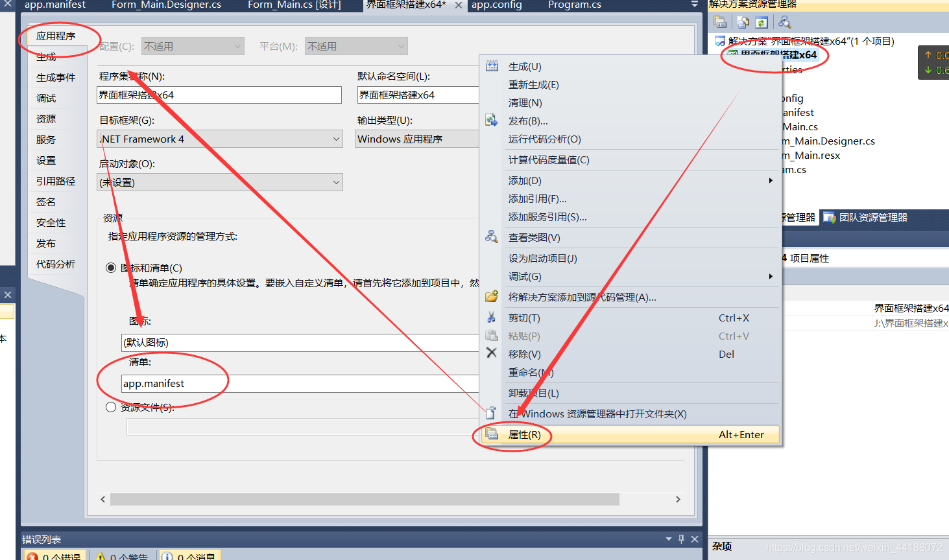The width and height of the screenshot is (949, 560).
Task: Choose 添加服务引用(S)... in the context menu
Action: click(x=629, y=217)
